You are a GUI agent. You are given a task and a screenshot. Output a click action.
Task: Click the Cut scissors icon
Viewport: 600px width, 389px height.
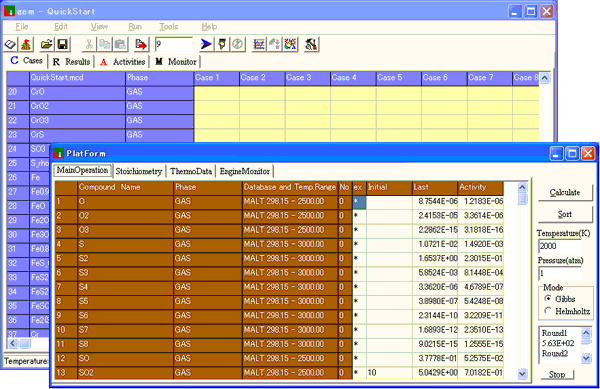click(x=89, y=45)
